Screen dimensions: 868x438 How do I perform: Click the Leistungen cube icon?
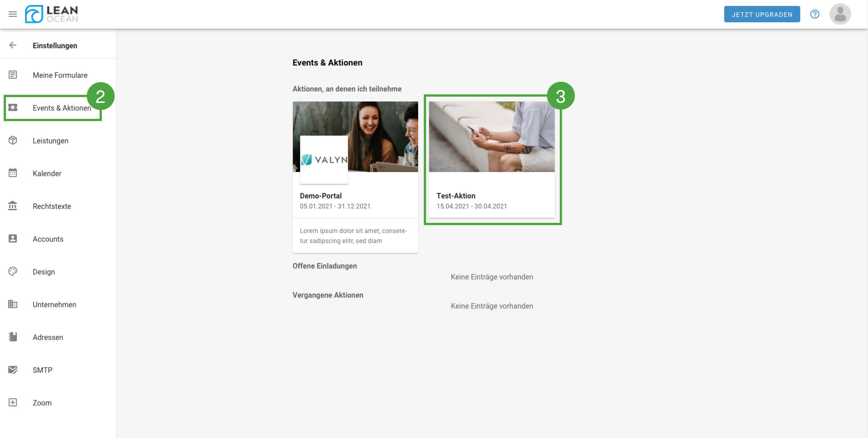(x=13, y=140)
